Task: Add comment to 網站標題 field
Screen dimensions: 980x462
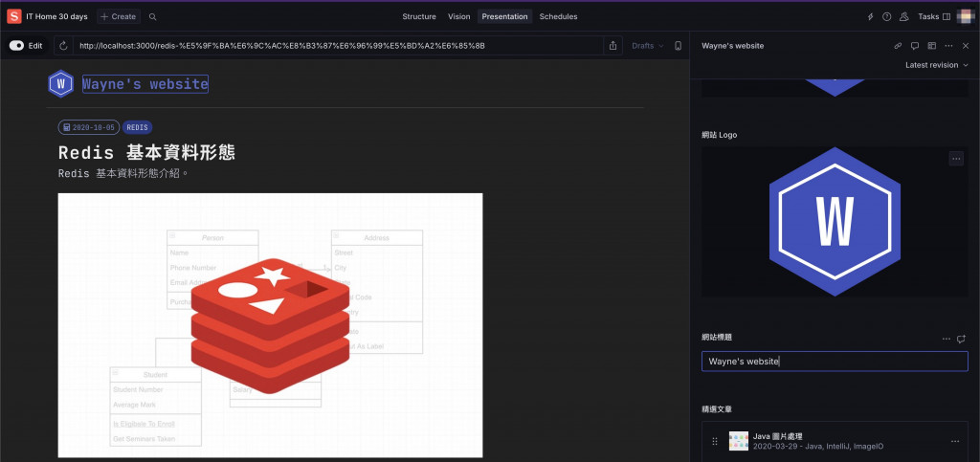Action: [x=961, y=339]
